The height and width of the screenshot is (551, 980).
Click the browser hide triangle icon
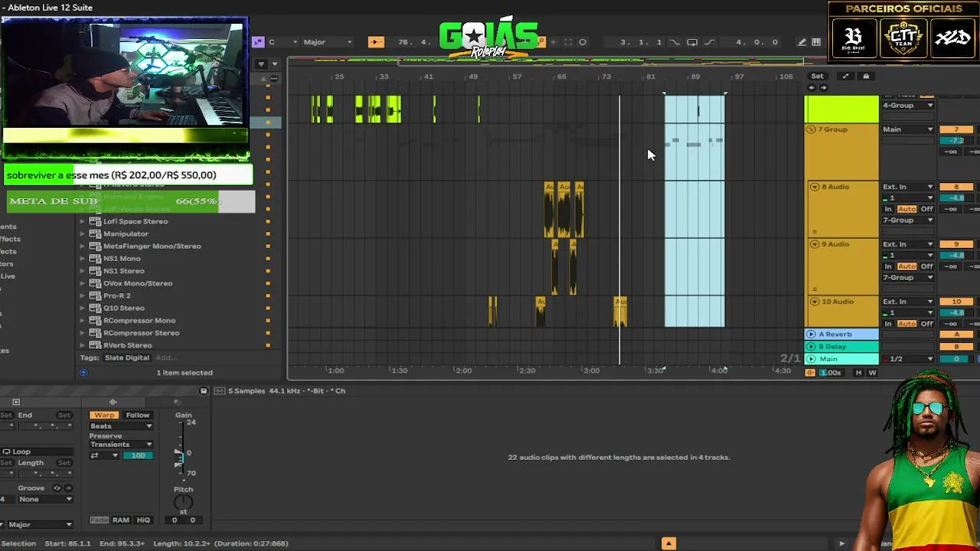(x=261, y=64)
